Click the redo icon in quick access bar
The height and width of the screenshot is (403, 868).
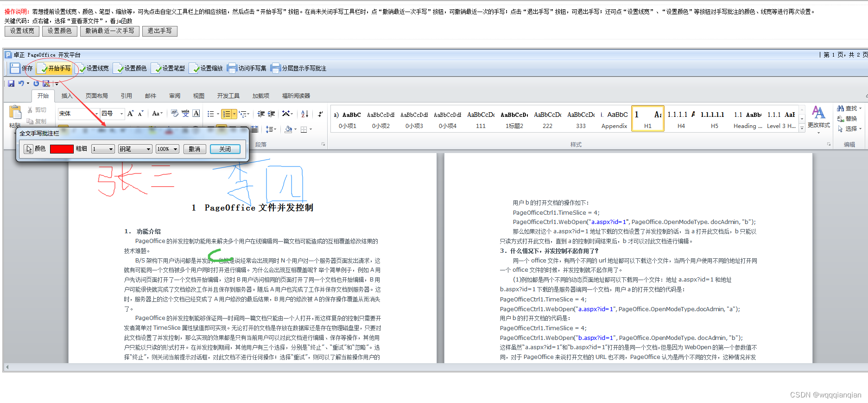click(36, 83)
